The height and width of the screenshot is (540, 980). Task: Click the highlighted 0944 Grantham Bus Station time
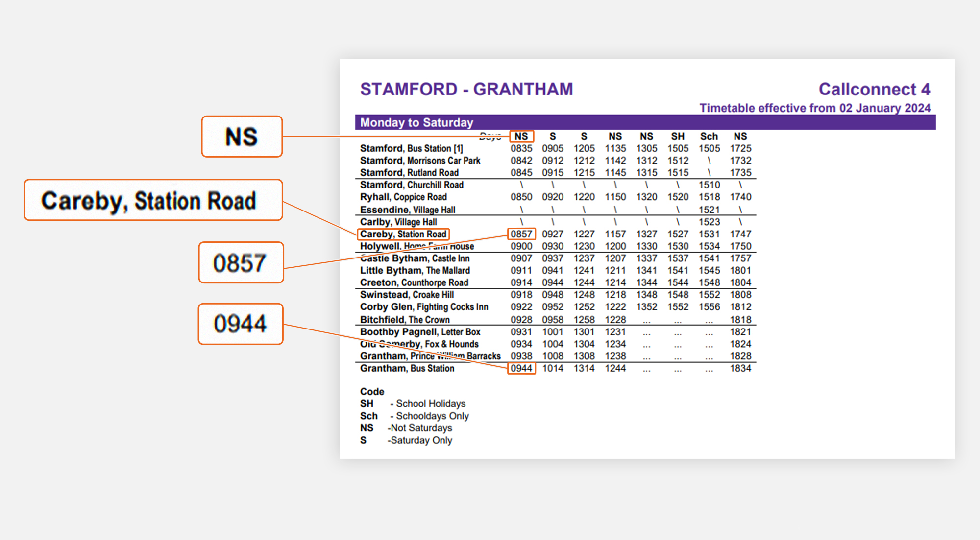pyautogui.click(x=521, y=368)
